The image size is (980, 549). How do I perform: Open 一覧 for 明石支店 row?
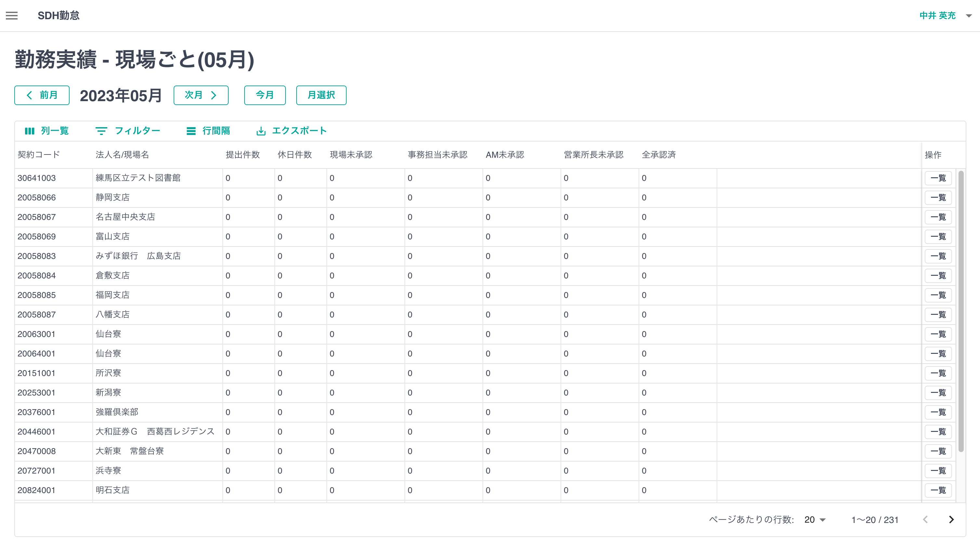click(938, 490)
